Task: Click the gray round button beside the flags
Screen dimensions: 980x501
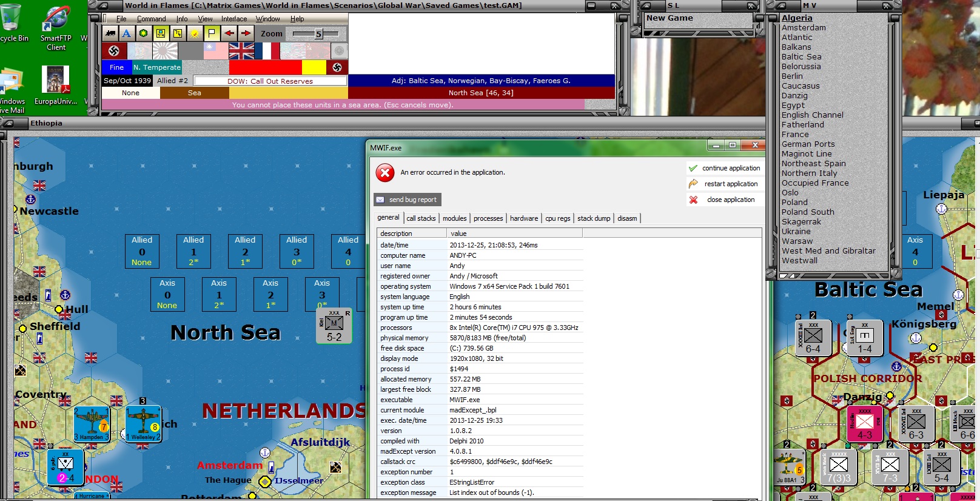Action: (x=340, y=51)
